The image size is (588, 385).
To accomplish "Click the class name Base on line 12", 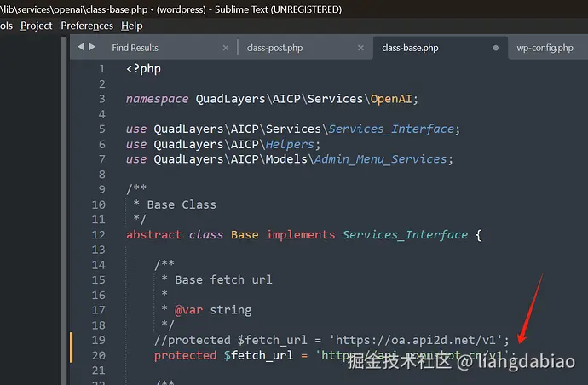I will pos(245,235).
